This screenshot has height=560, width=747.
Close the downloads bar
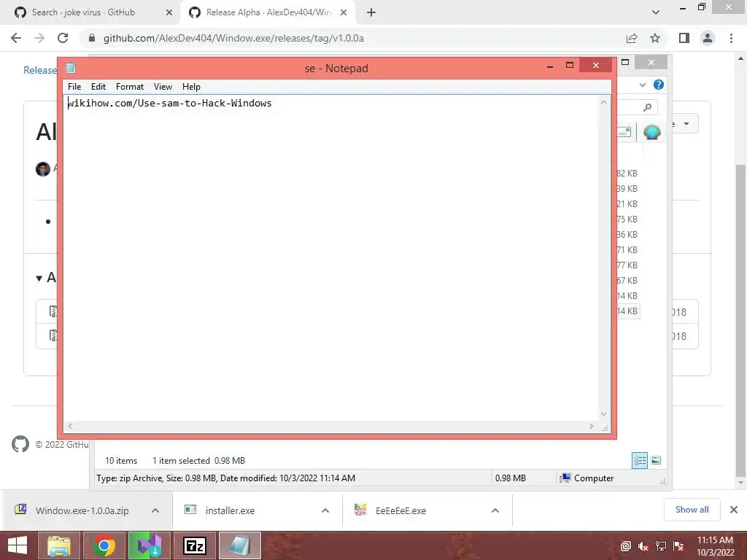734,510
